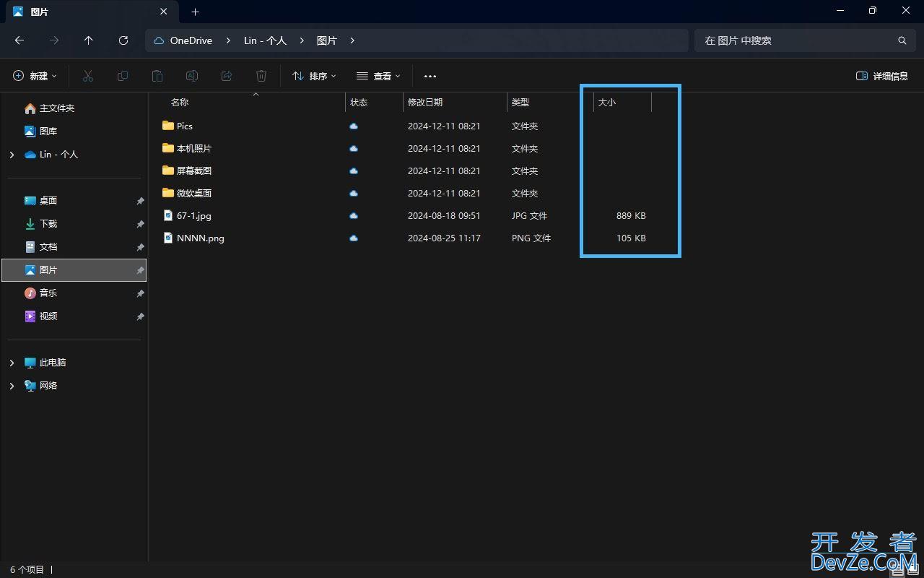Click the search magnifier icon
This screenshot has height=578, width=924.
(x=902, y=40)
